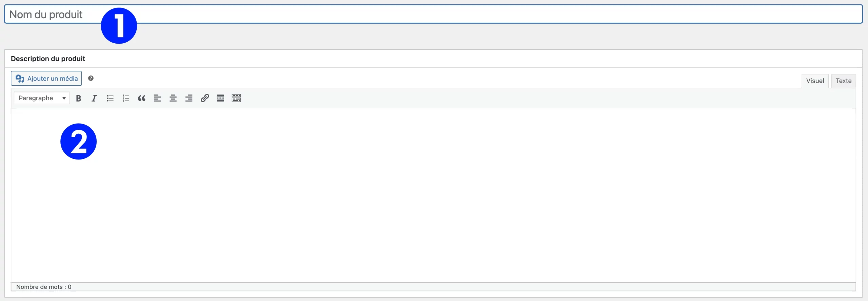Switch to the Visuel editor tab

[815, 81]
